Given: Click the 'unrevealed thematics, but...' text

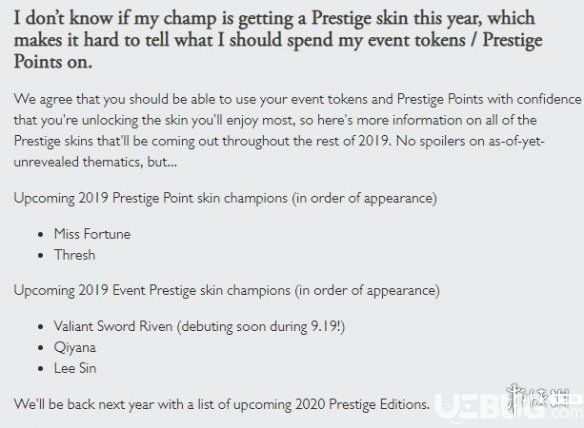Looking at the screenshot, I should pyautogui.click(x=95, y=162).
